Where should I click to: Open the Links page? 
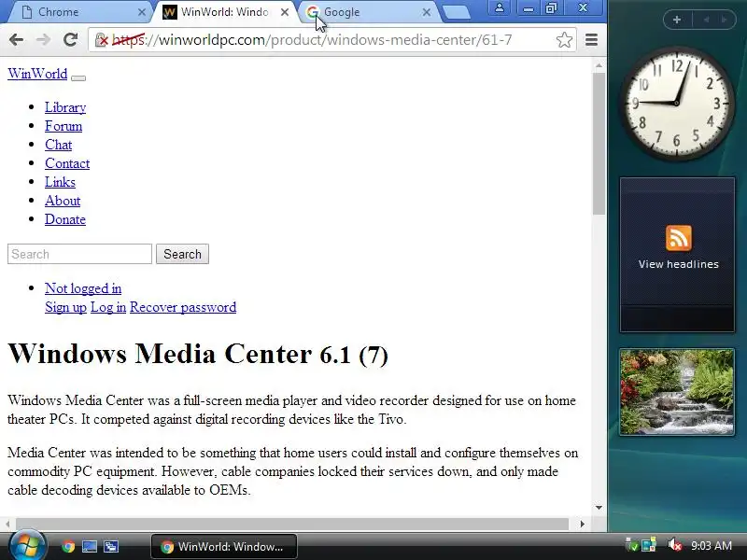pos(60,182)
